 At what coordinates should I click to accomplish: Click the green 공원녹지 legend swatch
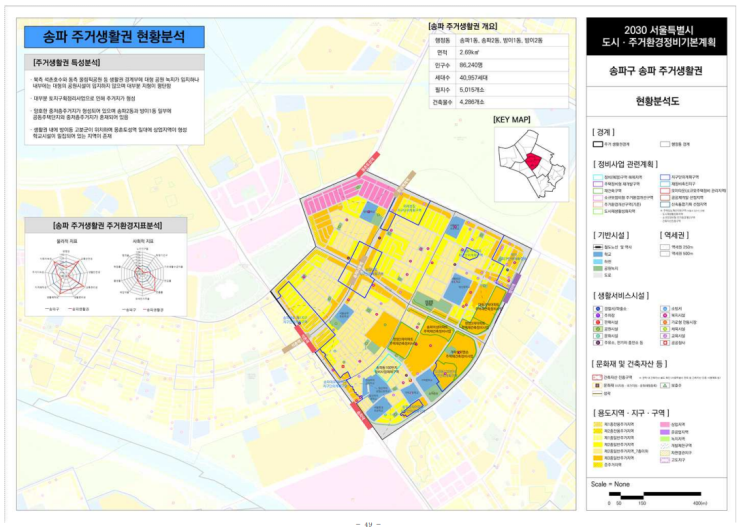pos(598,268)
